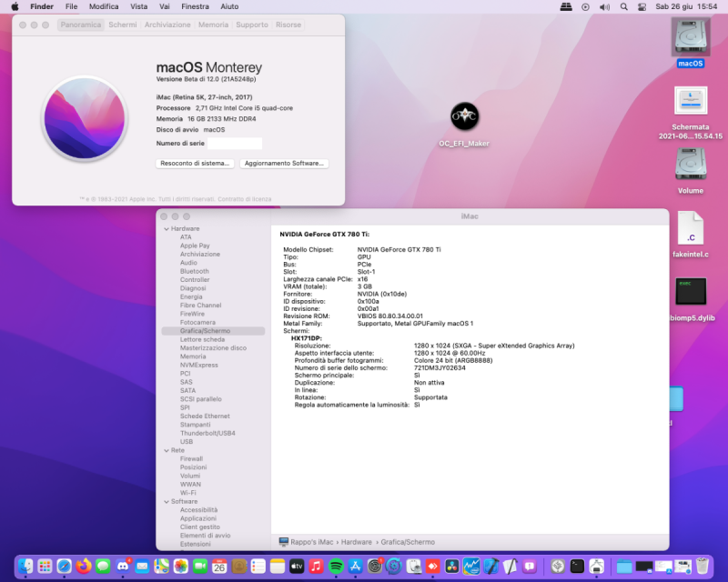The image size is (728, 582).
Task: Click the Numero di serie field
Action: coord(235,144)
